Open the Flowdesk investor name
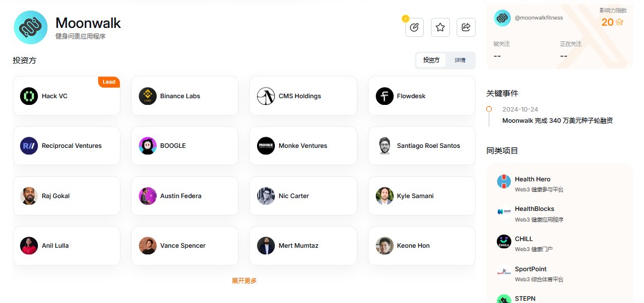644x303 pixels. 411,96
